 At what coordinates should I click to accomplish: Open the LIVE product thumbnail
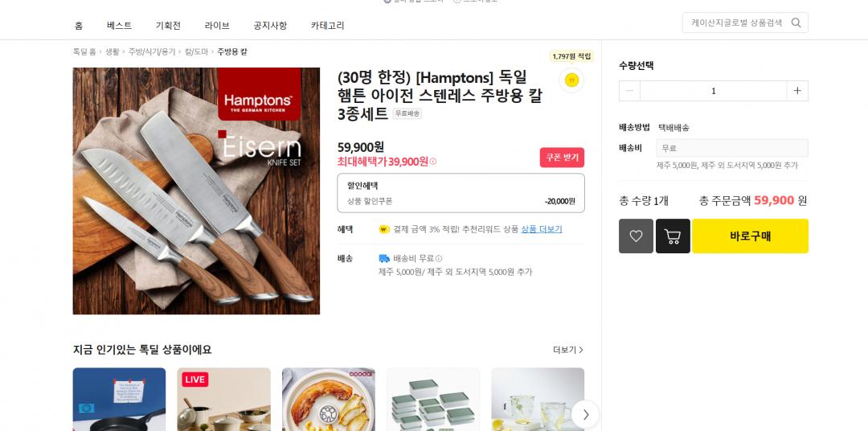click(x=223, y=400)
